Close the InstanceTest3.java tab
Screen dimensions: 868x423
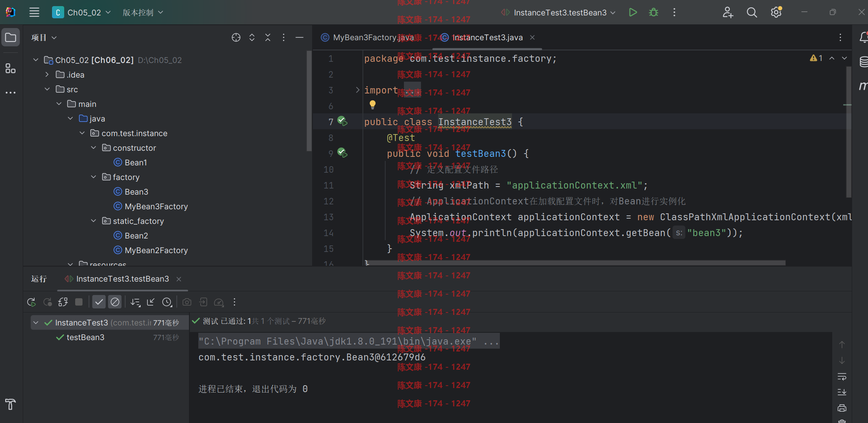532,37
